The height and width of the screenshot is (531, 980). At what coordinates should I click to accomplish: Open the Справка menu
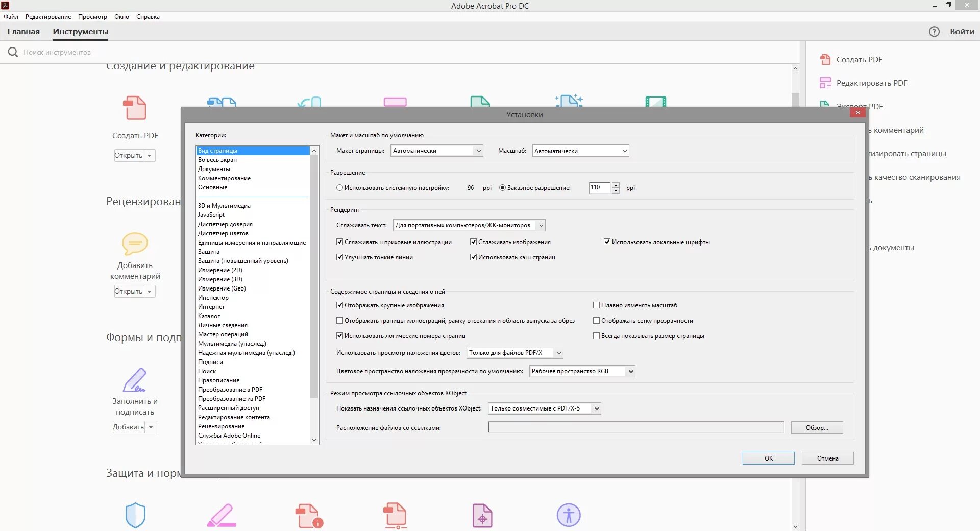pos(148,17)
